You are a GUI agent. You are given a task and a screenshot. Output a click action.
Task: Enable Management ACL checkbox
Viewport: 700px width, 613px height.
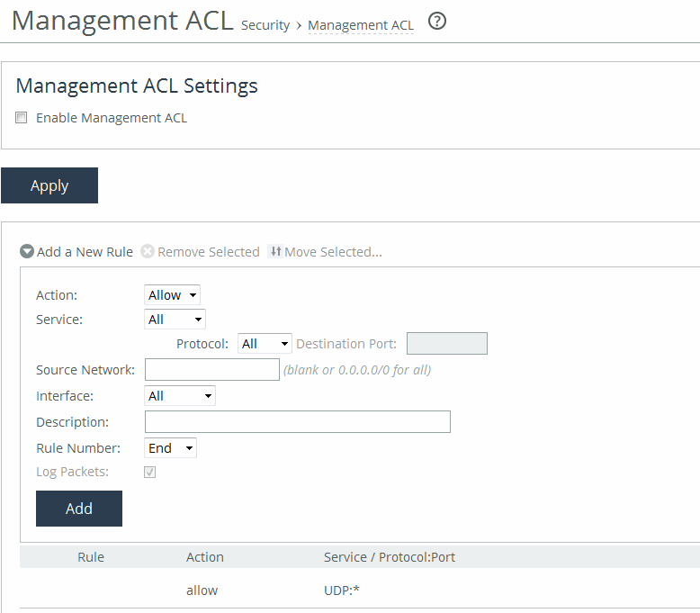pos(22,118)
